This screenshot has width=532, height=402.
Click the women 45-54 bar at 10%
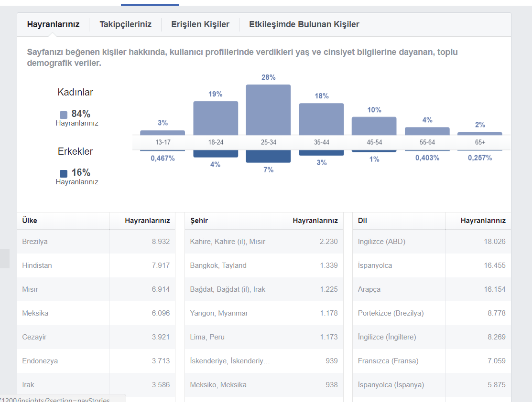374,126
